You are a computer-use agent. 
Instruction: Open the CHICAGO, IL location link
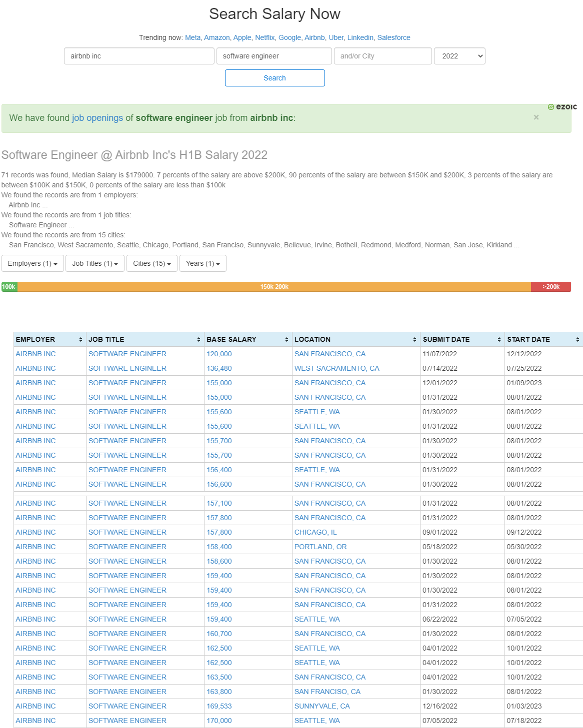point(315,532)
